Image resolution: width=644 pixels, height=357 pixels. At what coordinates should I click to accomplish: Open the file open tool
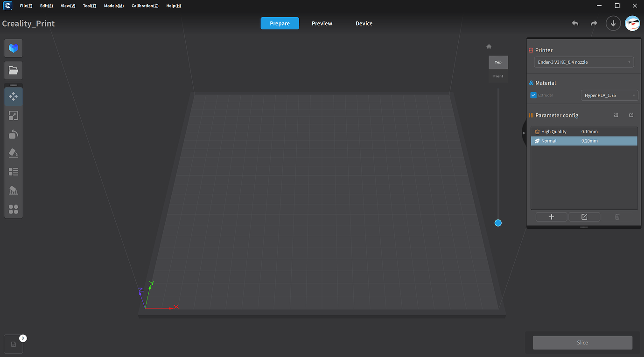click(x=13, y=70)
